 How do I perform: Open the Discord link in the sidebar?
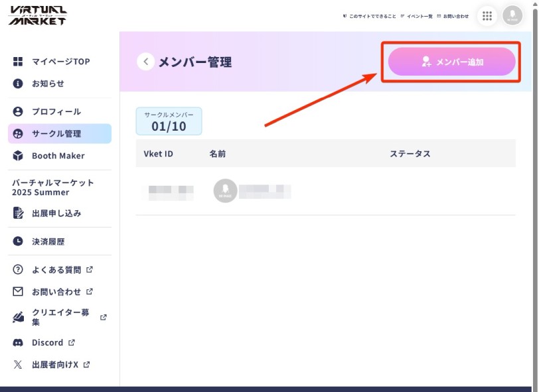coord(47,342)
